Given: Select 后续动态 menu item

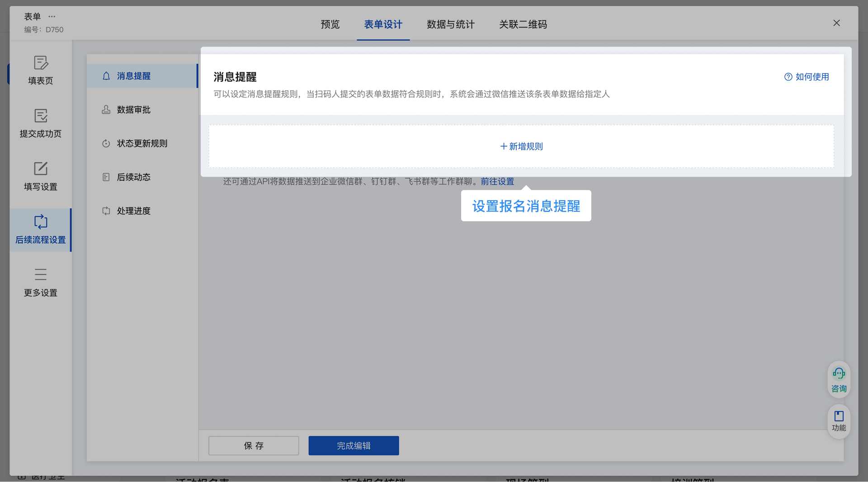Looking at the screenshot, I should [133, 177].
